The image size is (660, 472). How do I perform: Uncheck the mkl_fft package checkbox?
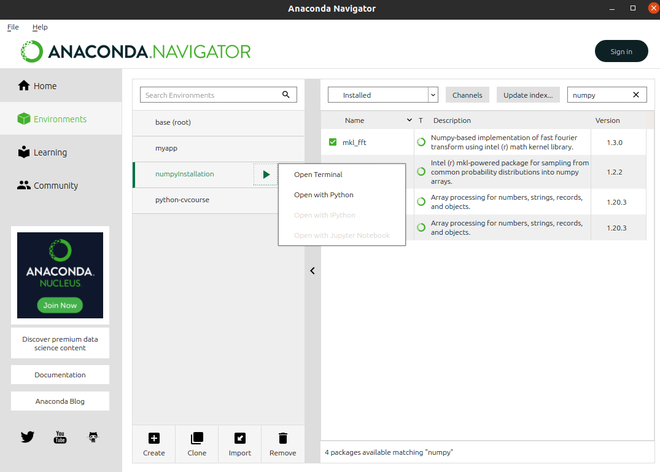(333, 142)
